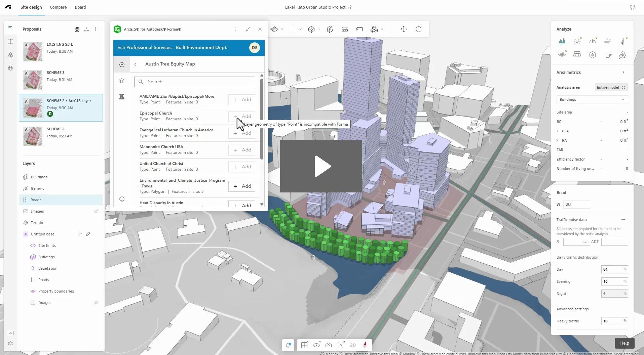The width and height of the screenshot is (644, 355).
Task: Open the solar panel energy analysis
Action: click(x=577, y=54)
